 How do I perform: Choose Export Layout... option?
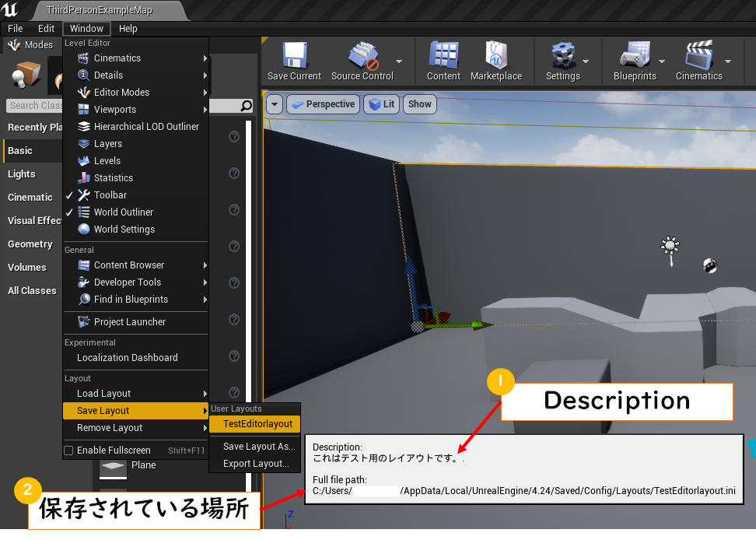click(x=254, y=464)
